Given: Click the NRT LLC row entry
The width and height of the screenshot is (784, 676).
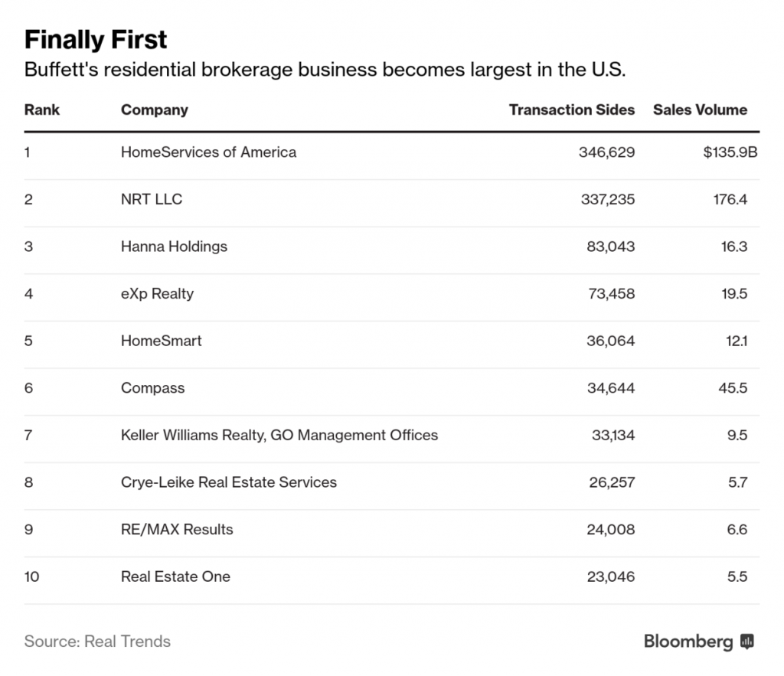Looking at the screenshot, I should tap(152, 199).
